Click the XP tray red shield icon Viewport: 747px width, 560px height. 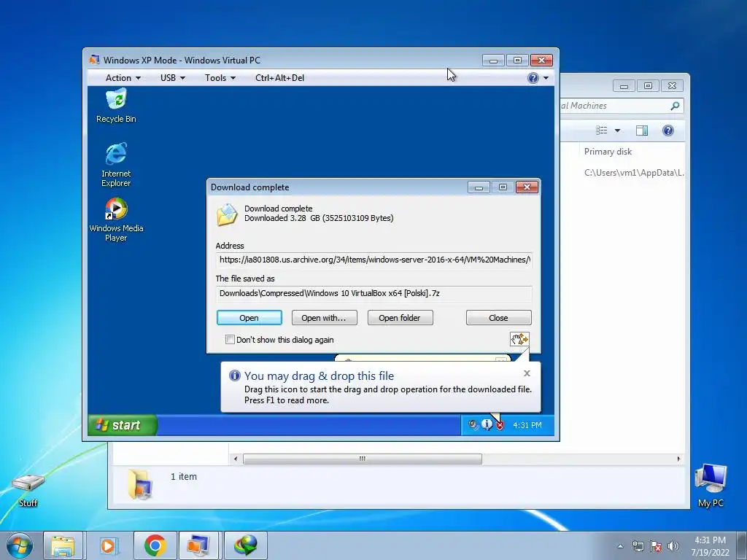point(500,425)
